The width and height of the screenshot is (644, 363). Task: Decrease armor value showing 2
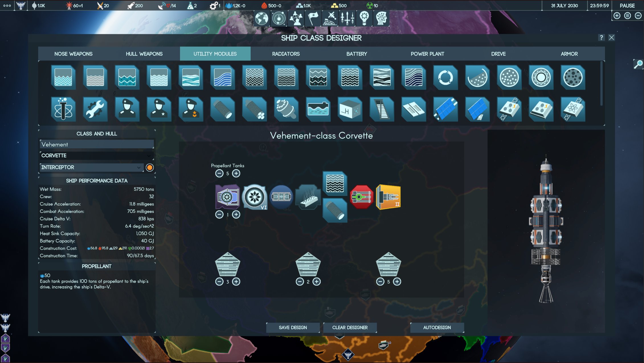[300, 282]
